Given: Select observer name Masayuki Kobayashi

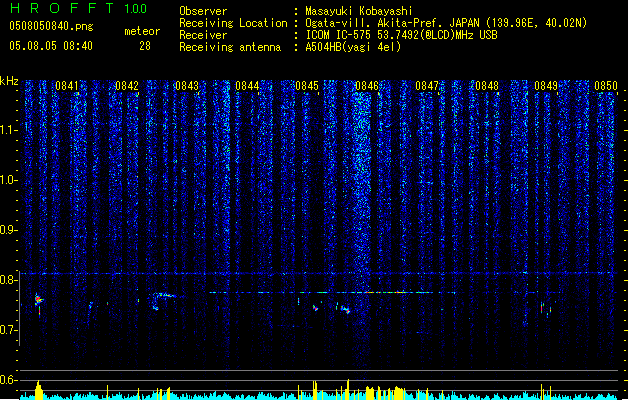Looking at the screenshot, I should click(x=359, y=11).
